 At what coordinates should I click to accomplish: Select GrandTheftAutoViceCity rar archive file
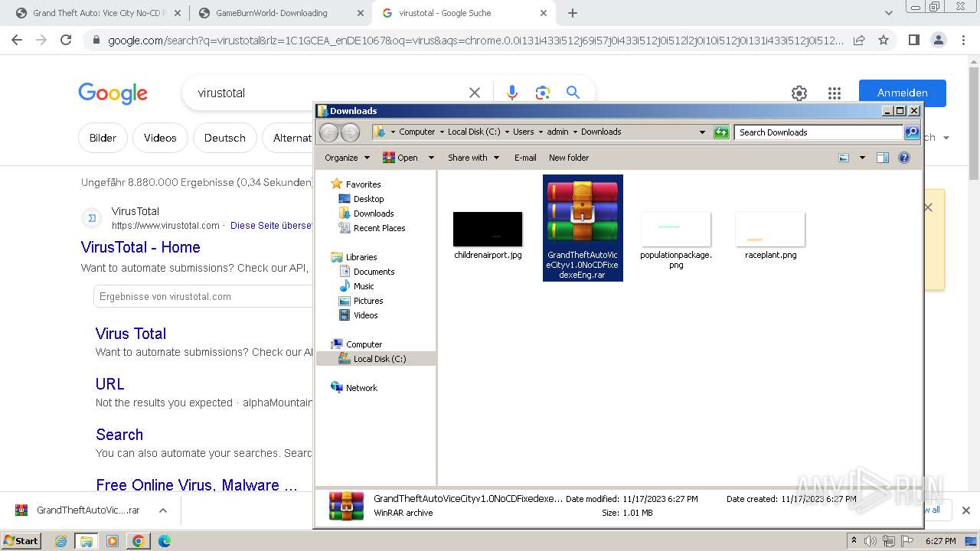coord(583,228)
